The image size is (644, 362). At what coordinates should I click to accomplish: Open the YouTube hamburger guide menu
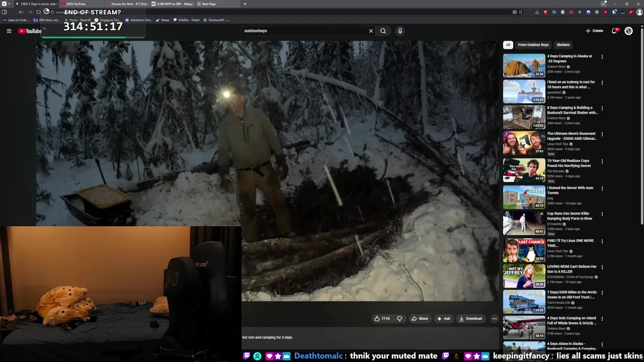9,31
